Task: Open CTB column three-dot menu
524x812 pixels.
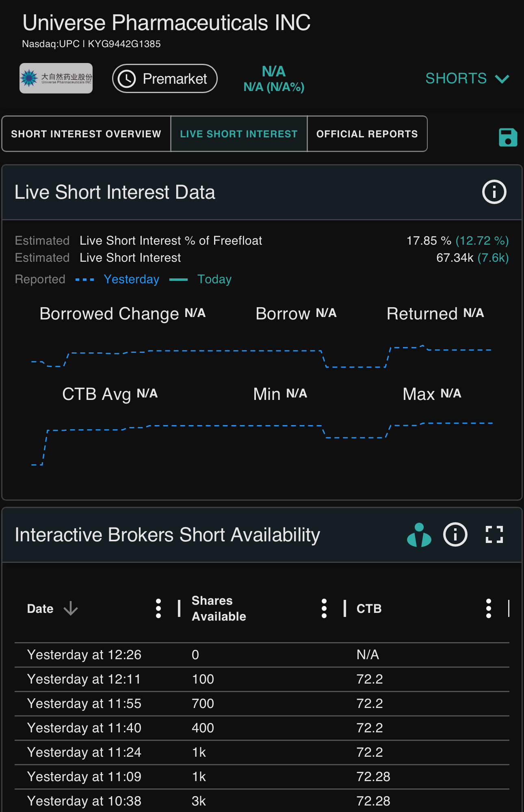Action: 488,608
